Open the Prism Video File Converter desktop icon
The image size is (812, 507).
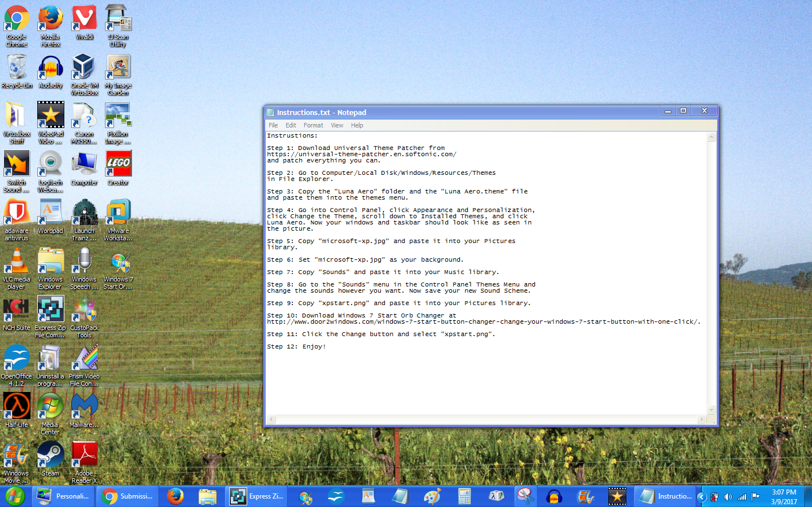(84, 365)
